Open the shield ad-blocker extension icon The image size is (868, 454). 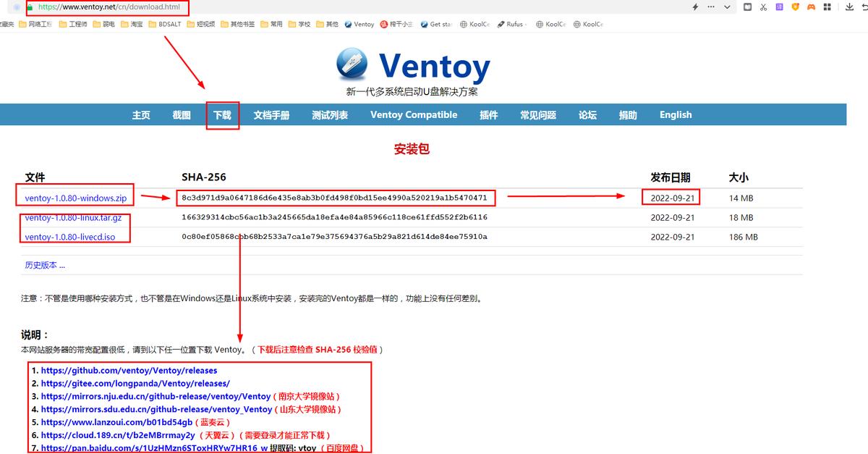coord(796,7)
